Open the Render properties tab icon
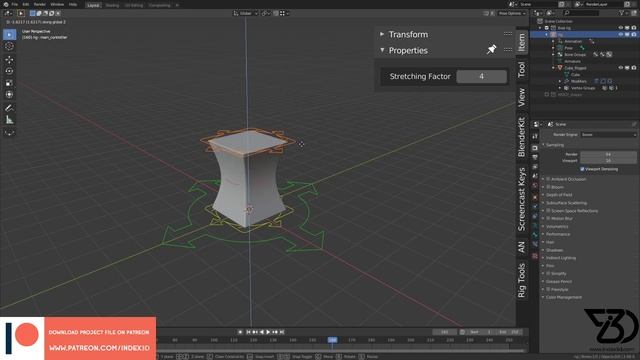640x360 pixels. point(535,148)
